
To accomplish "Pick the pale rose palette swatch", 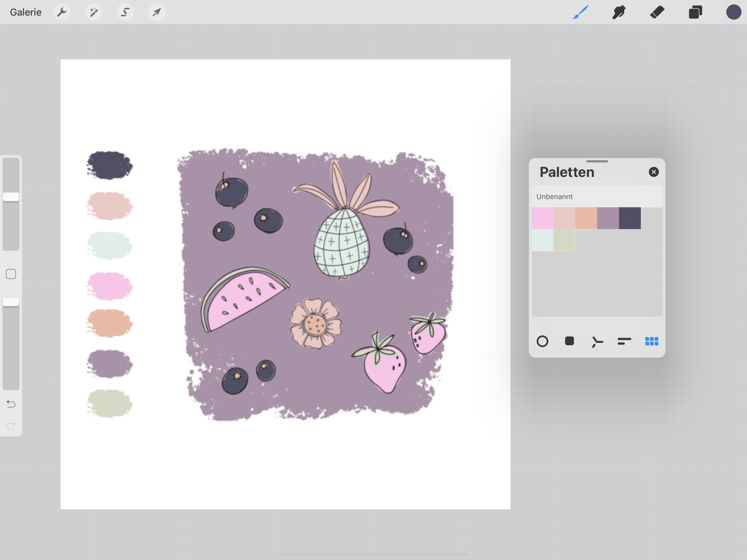I will [564, 218].
